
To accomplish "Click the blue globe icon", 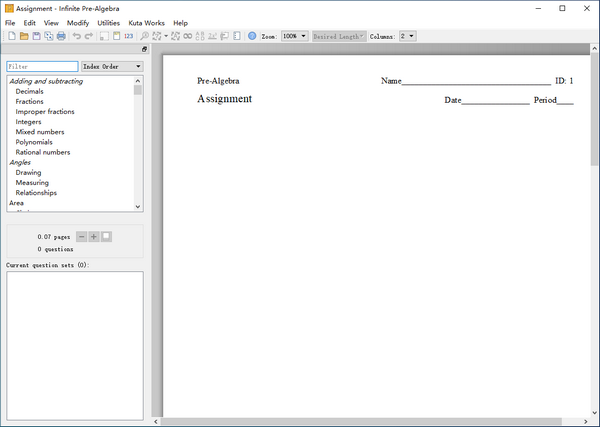I will [x=252, y=36].
